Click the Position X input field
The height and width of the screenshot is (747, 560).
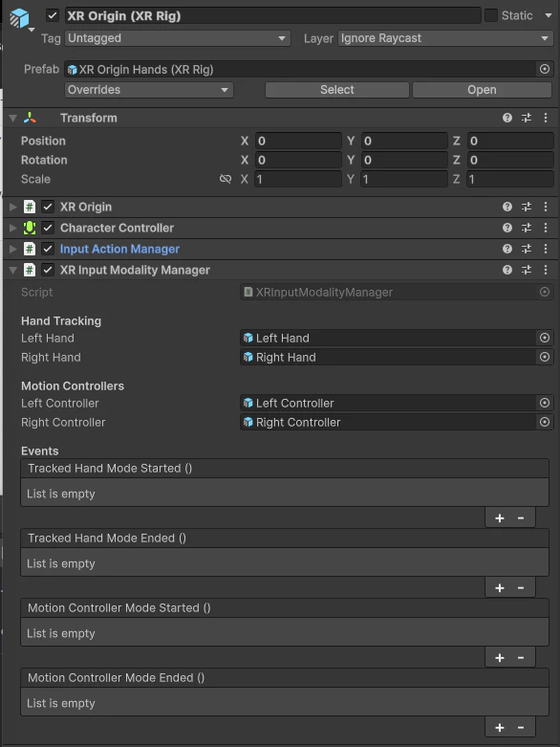298,141
